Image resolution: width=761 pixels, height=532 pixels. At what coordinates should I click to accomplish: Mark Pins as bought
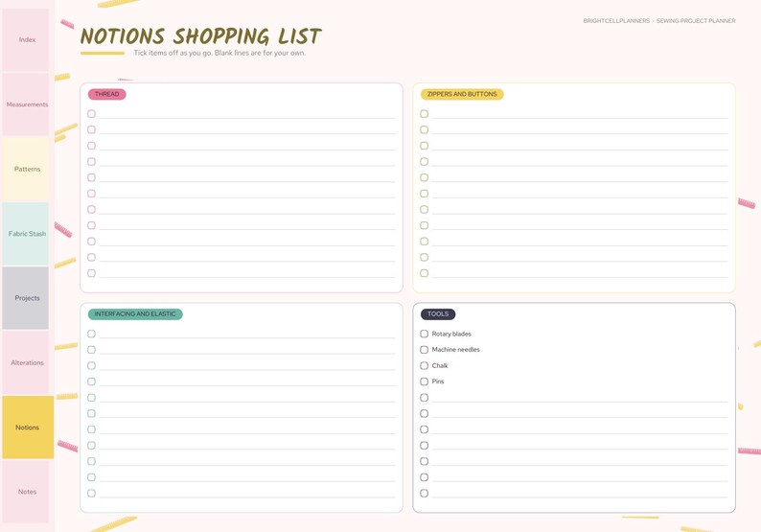pyautogui.click(x=425, y=382)
